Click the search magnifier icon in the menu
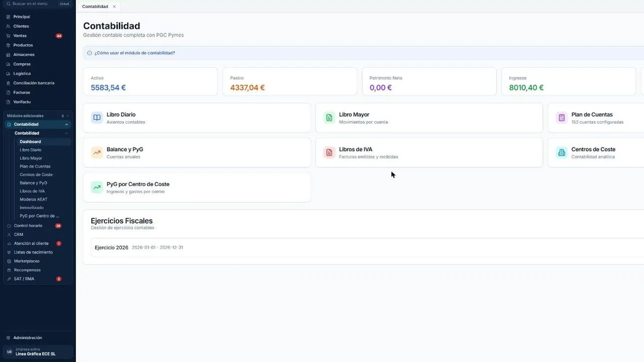Viewport: 644px width, 362px height. pos(8,4)
